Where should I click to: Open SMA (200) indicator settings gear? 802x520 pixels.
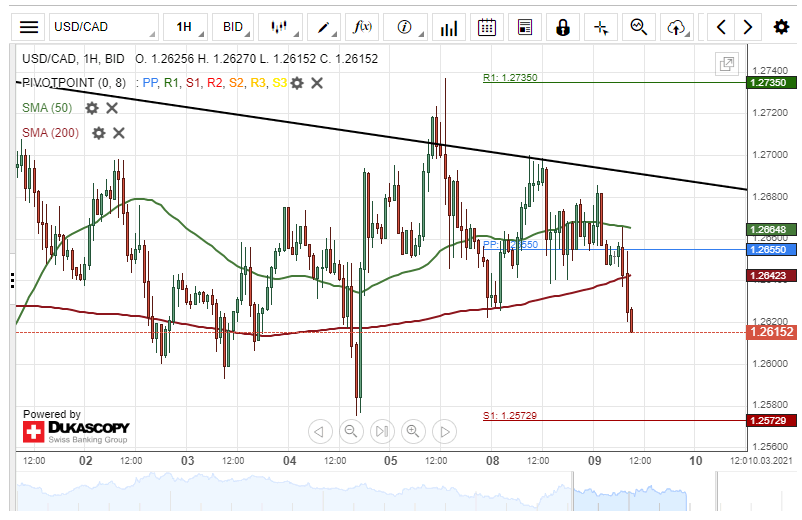tap(98, 133)
